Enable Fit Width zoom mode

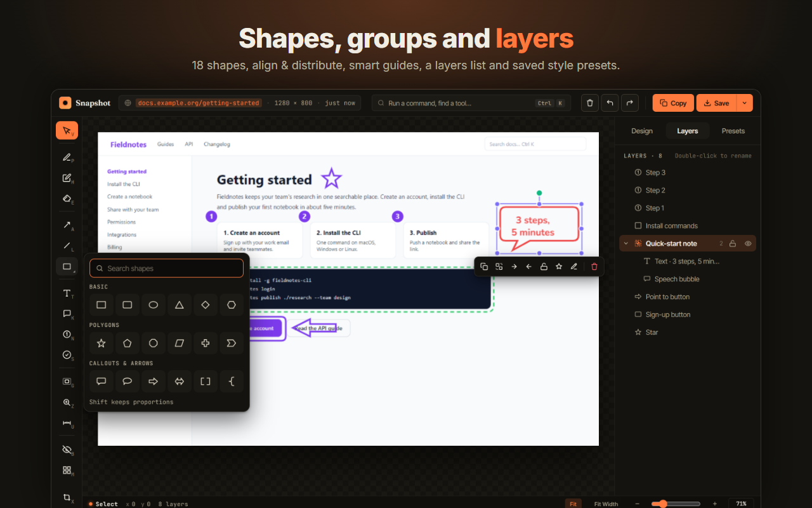pos(606,504)
